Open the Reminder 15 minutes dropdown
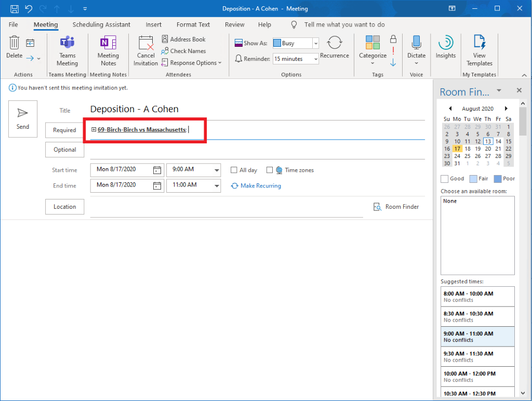 [x=315, y=59]
